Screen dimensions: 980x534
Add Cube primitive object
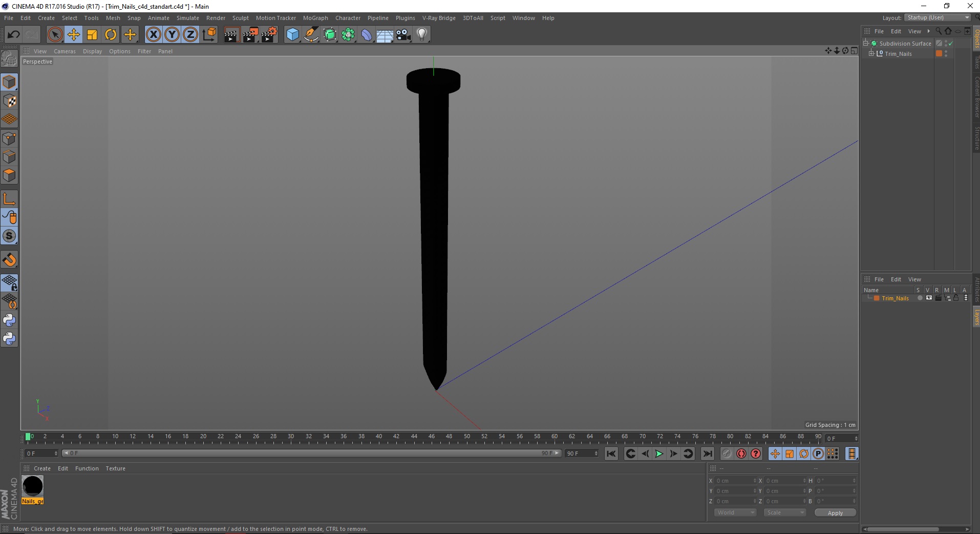292,34
